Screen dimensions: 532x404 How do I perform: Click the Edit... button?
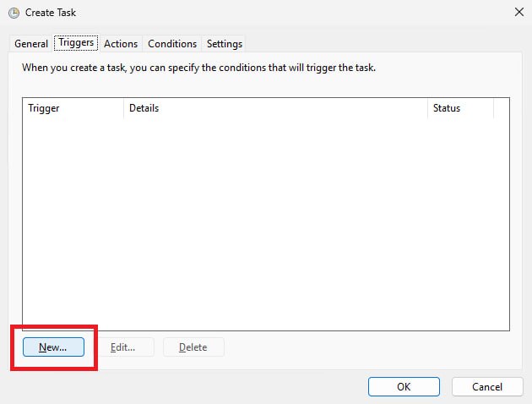122,347
